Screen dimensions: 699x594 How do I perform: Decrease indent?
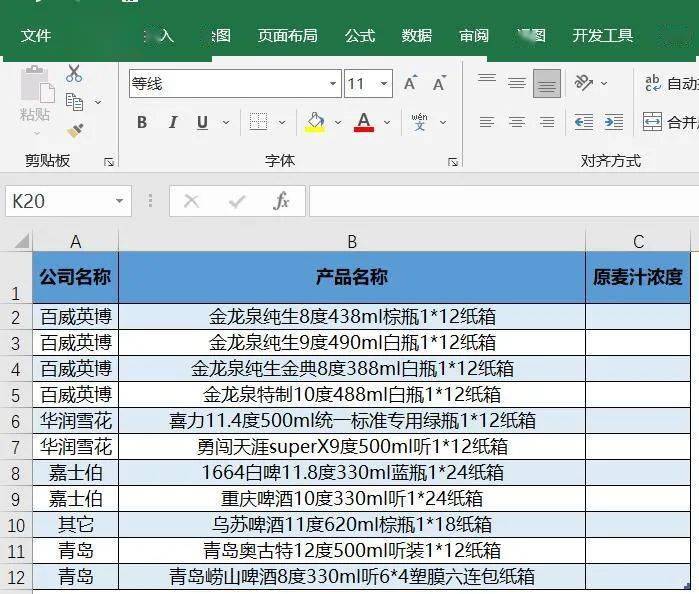point(584,122)
